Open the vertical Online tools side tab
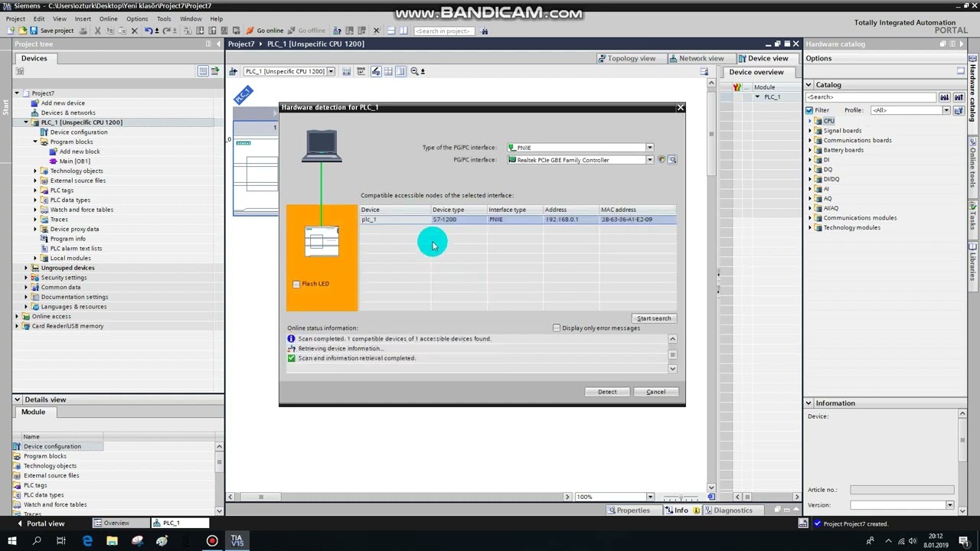The height and width of the screenshot is (551, 980). coord(973,164)
